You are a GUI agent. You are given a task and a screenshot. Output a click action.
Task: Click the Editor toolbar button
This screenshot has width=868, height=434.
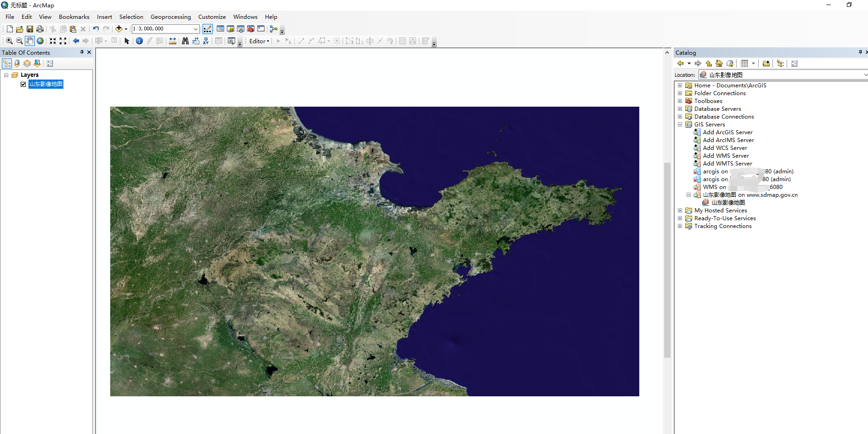tap(258, 41)
